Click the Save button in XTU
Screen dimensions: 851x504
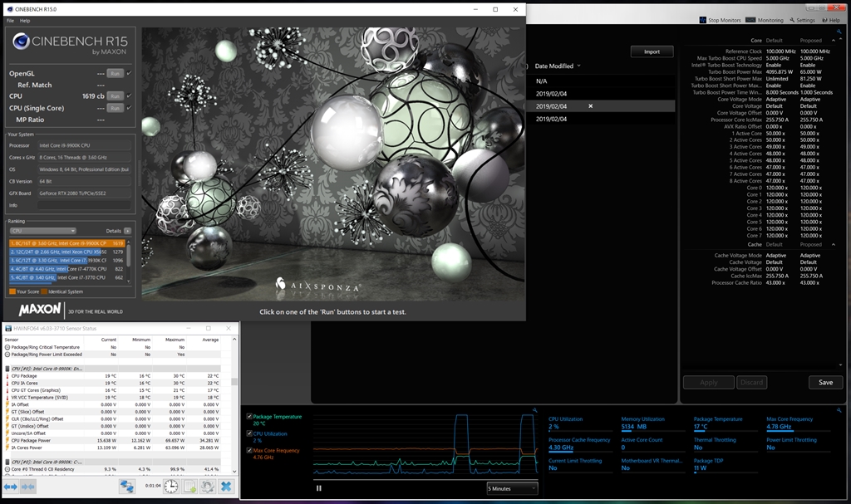(x=825, y=383)
